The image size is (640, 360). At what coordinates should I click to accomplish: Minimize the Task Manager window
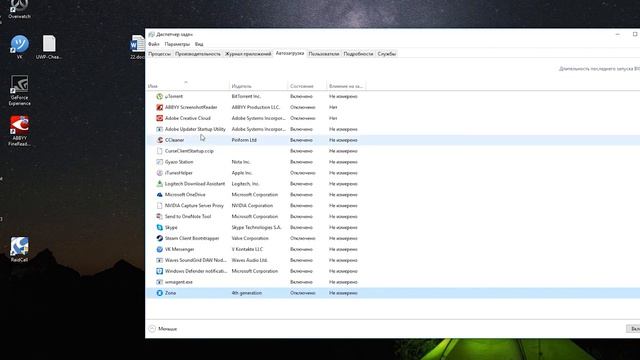click(x=618, y=34)
